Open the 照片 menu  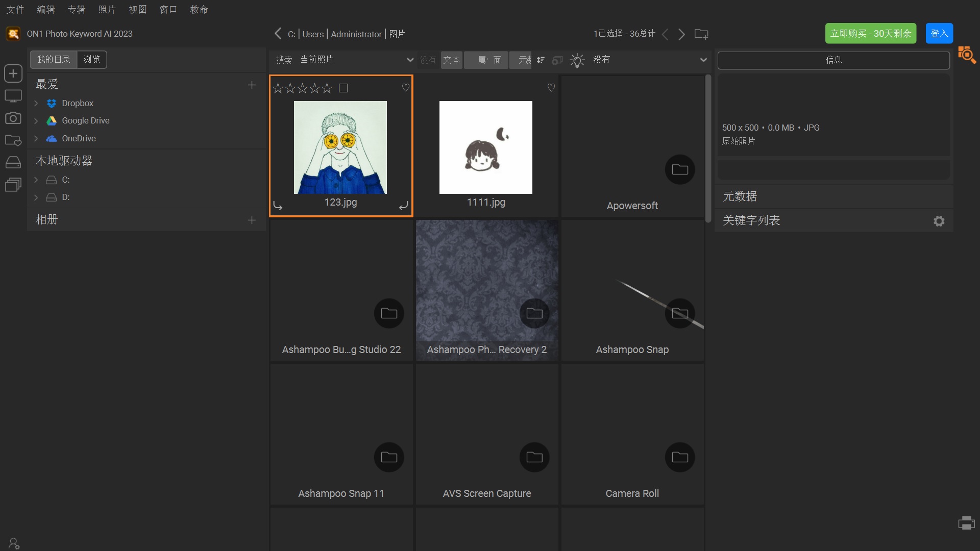click(x=107, y=10)
